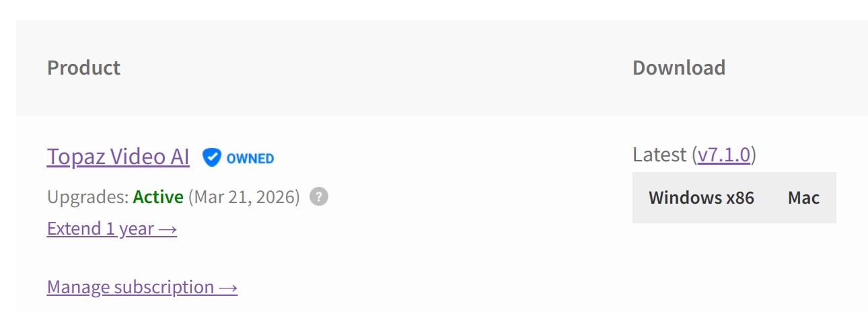
Task: Click the Latest label text
Action: tap(659, 155)
